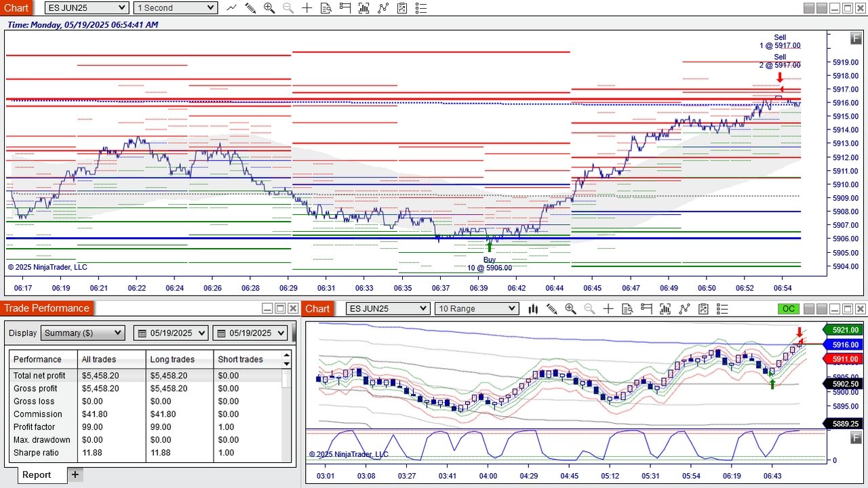Toggle the green OC button
The image size is (868, 488).
click(x=789, y=309)
